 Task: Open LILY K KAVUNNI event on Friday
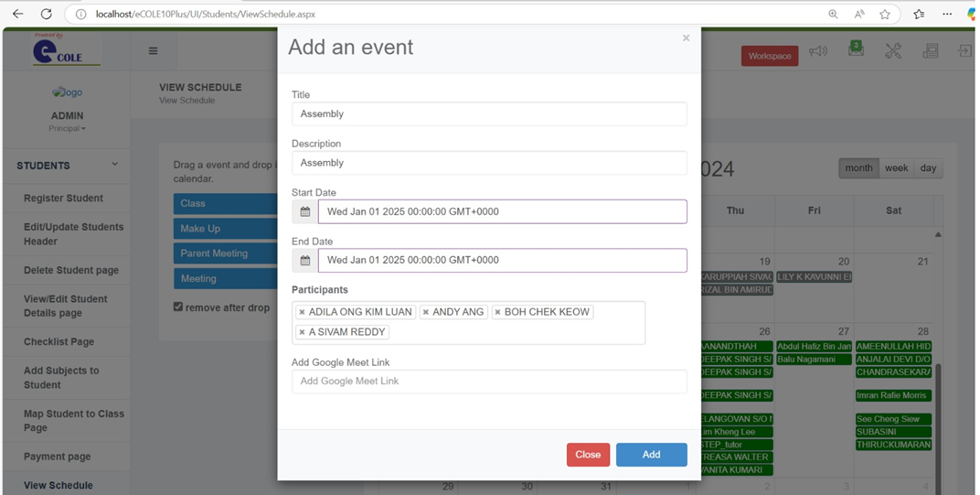click(x=815, y=276)
